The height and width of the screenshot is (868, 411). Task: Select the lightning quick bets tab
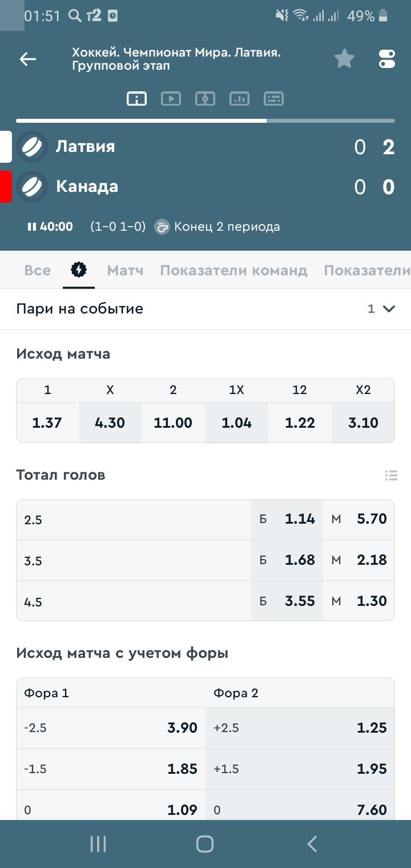78,270
